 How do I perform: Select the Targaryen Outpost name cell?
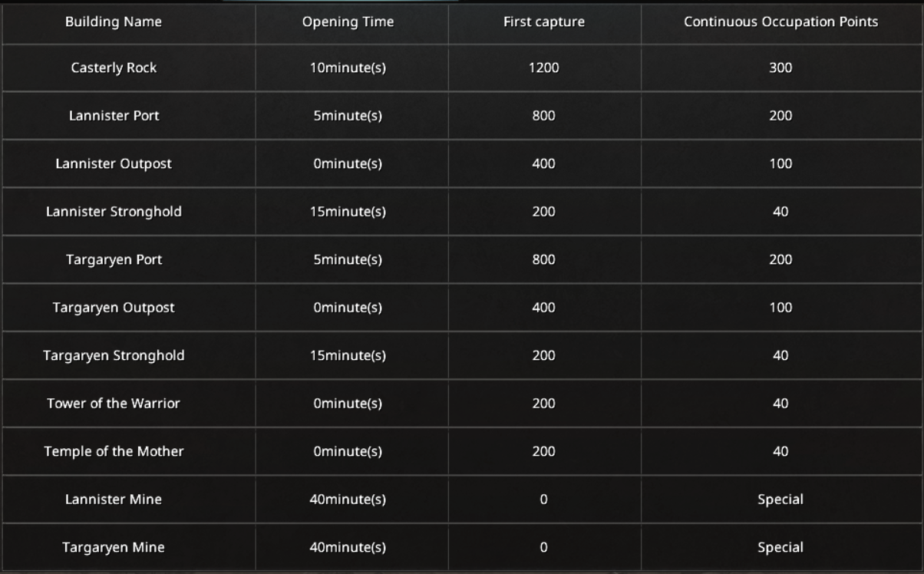coord(114,308)
